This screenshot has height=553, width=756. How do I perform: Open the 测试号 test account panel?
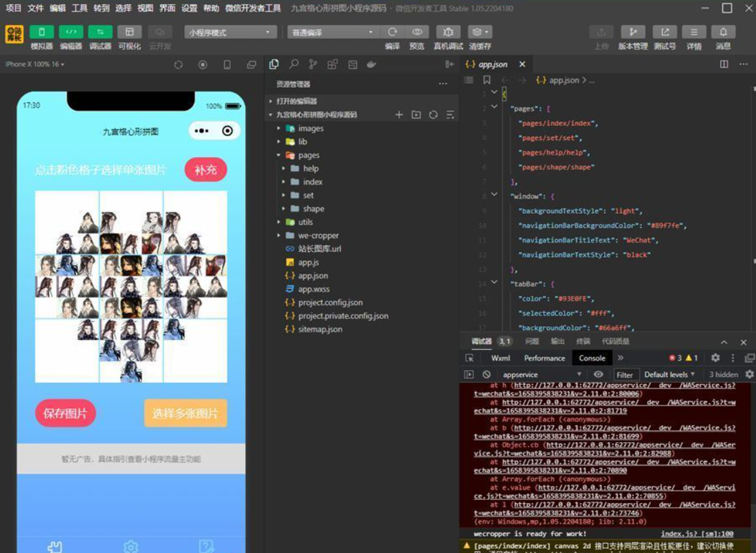665,32
